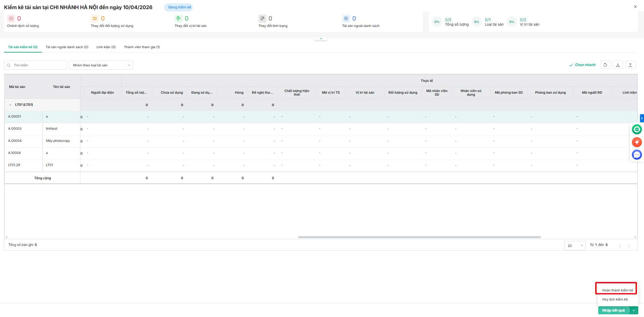Open the blue chat message bubble icon
This screenshot has height=317, width=644.
[x=637, y=155]
